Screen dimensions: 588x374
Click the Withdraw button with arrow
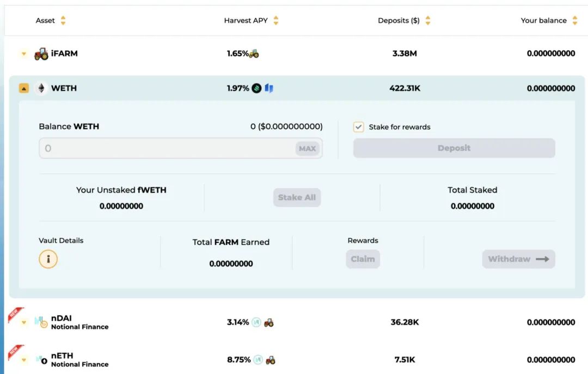click(519, 259)
